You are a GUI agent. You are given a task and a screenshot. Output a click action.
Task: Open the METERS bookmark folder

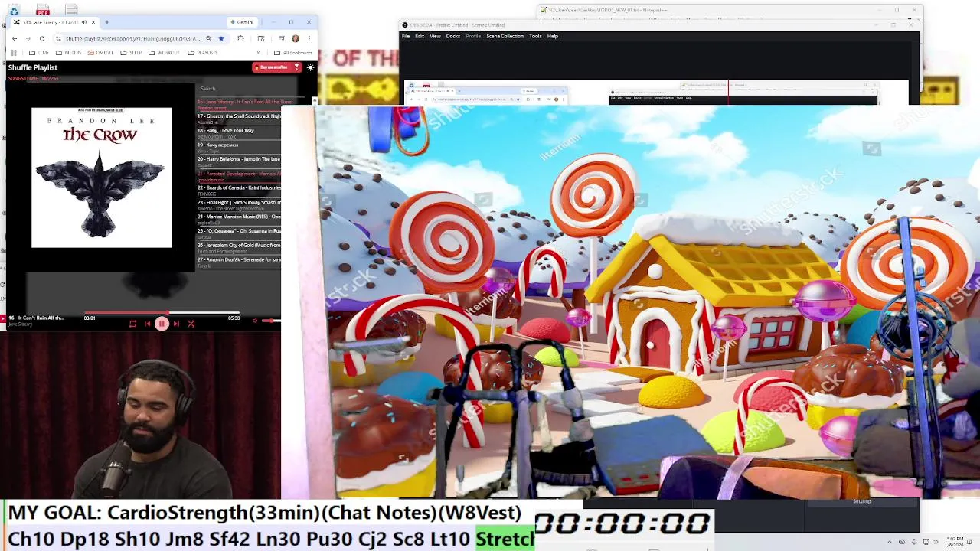69,53
